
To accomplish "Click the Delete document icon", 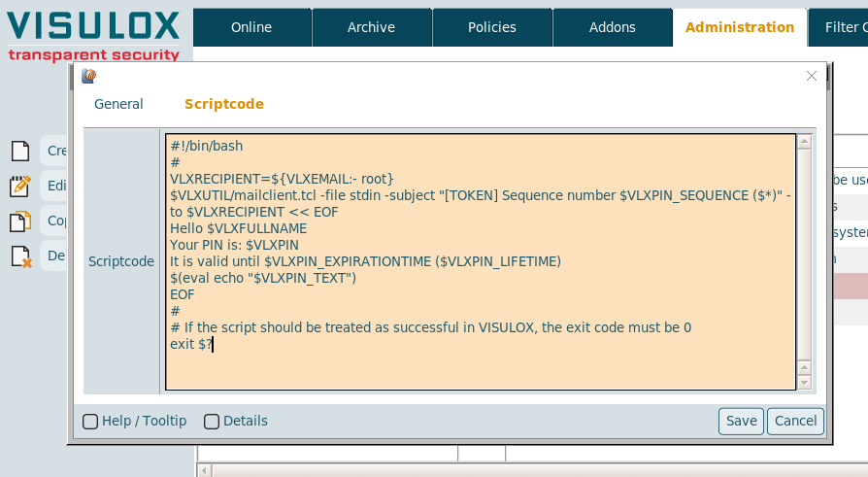I will 19,256.
